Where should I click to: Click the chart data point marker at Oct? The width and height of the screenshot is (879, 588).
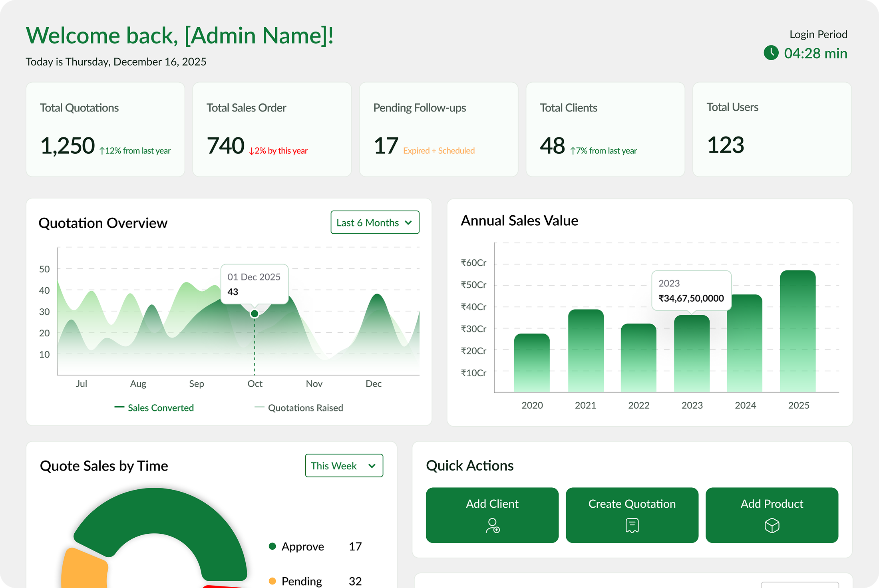pos(255,314)
